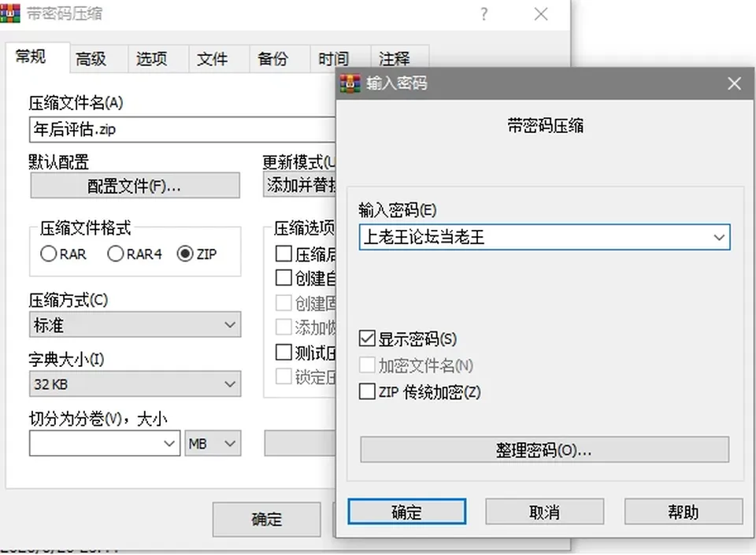756x555 pixels.
Task: Click the archive name field containing 年后评估.zip
Action: tap(182, 129)
